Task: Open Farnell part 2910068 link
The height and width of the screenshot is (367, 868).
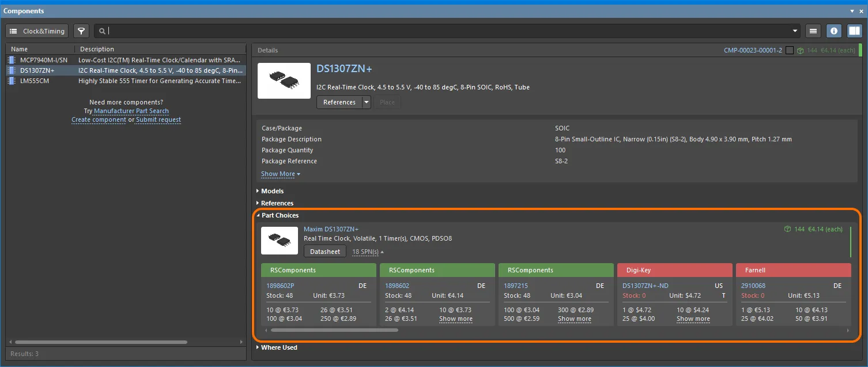Action: click(x=753, y=286)
